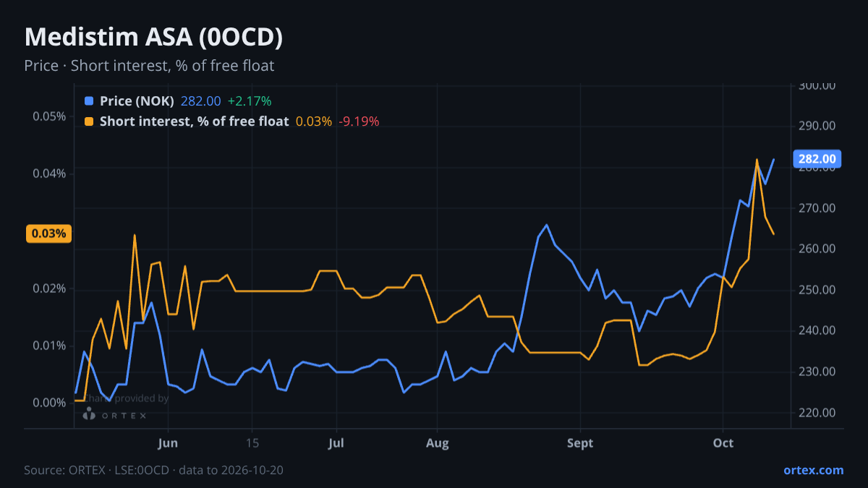Click the 282.00 value in the legend

[200, 101]
